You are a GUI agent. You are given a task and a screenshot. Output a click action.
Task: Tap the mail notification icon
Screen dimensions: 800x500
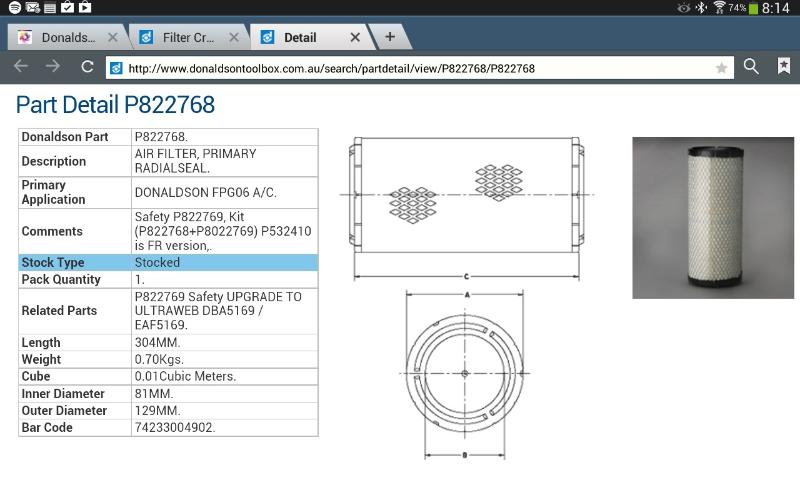tap(33, 7)
